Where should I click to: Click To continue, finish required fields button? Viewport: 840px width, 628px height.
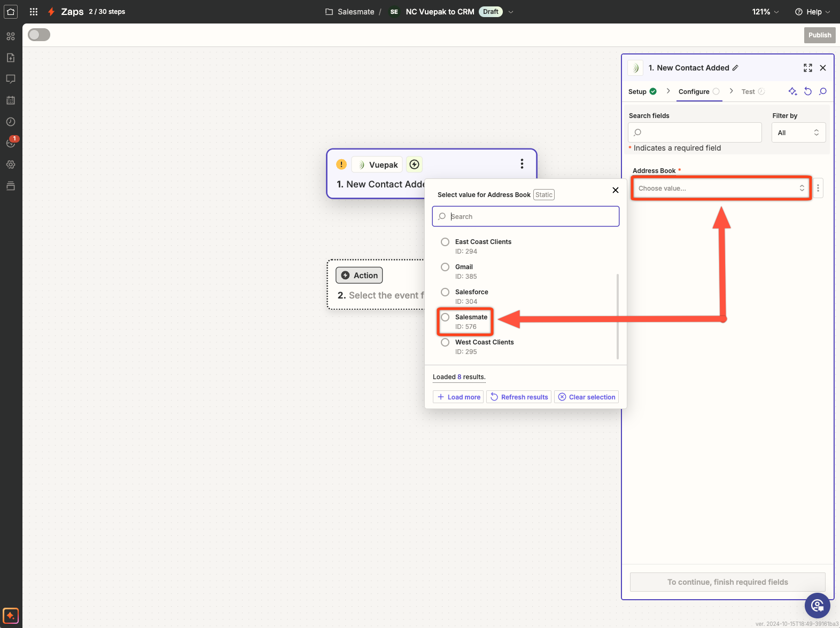(728, 582)
